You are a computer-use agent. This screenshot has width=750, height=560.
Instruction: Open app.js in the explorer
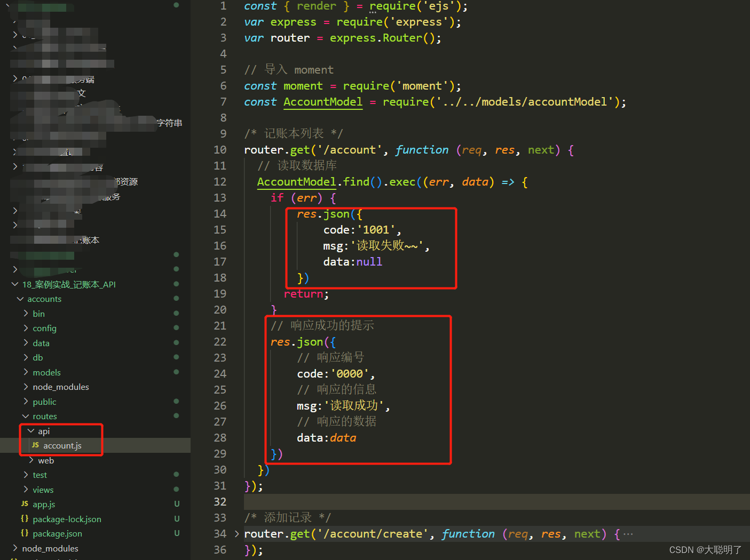pyautogui.click(x=44, y=504)
